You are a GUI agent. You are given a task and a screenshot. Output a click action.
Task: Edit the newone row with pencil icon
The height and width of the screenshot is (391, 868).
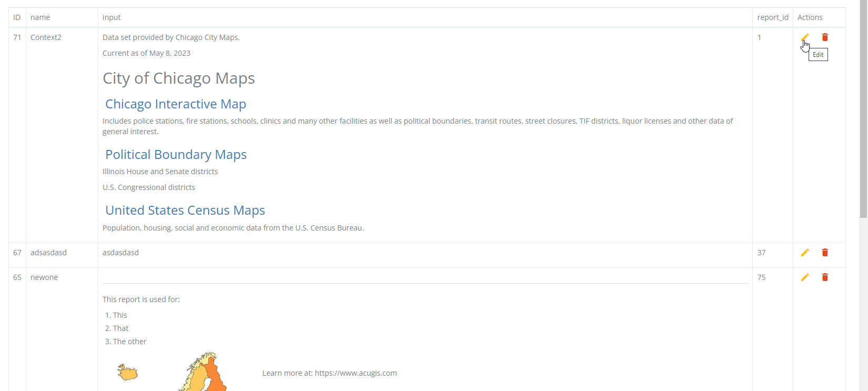[x=805, y=277]
